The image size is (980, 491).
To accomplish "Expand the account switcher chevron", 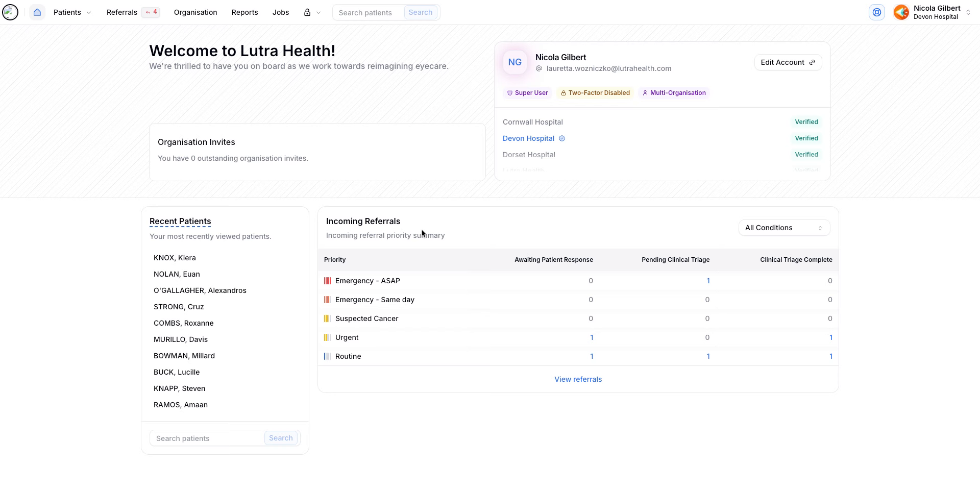I will click(968, 12).
